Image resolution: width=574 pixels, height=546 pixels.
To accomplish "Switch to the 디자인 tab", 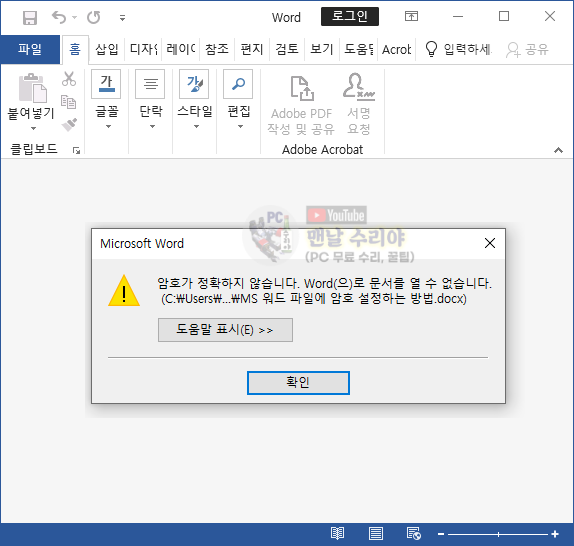I will coord(144,49).
